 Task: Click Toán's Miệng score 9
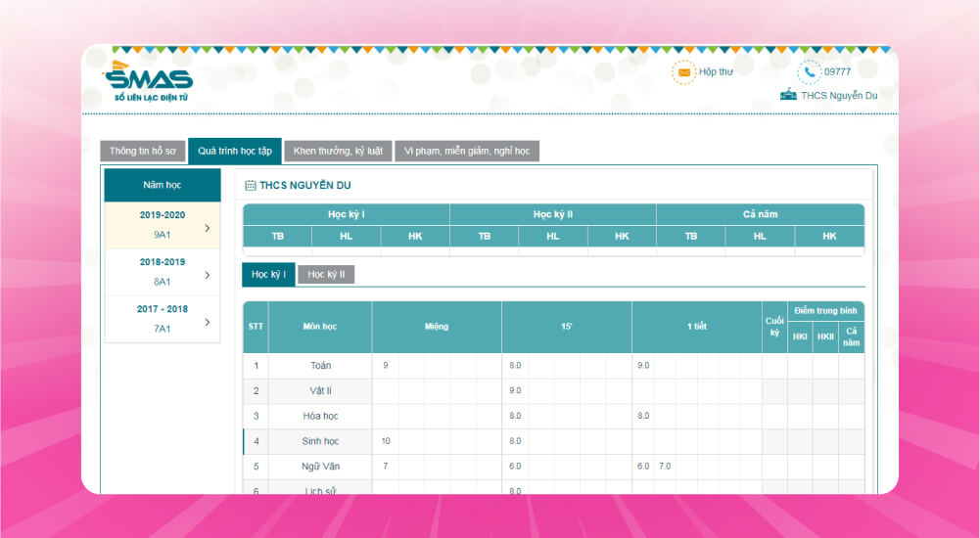point(385,366)
